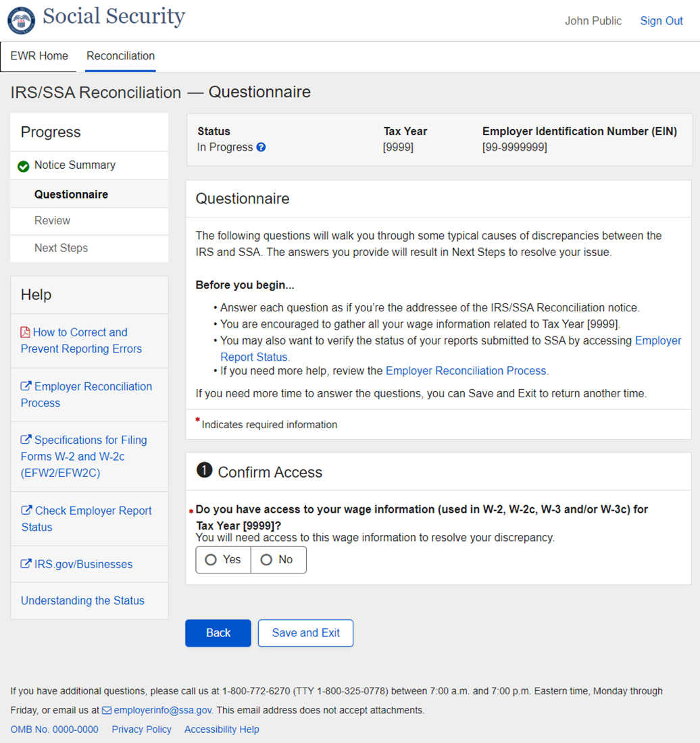Select Yes for wage information access

click(x=223, y=560)
